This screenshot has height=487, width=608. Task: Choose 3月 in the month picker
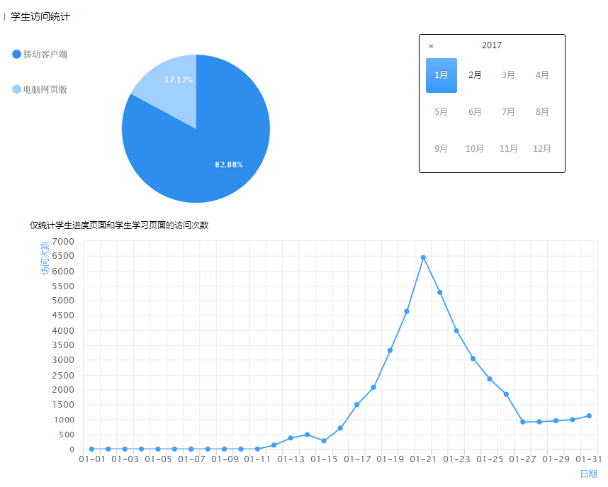(508, 75)
